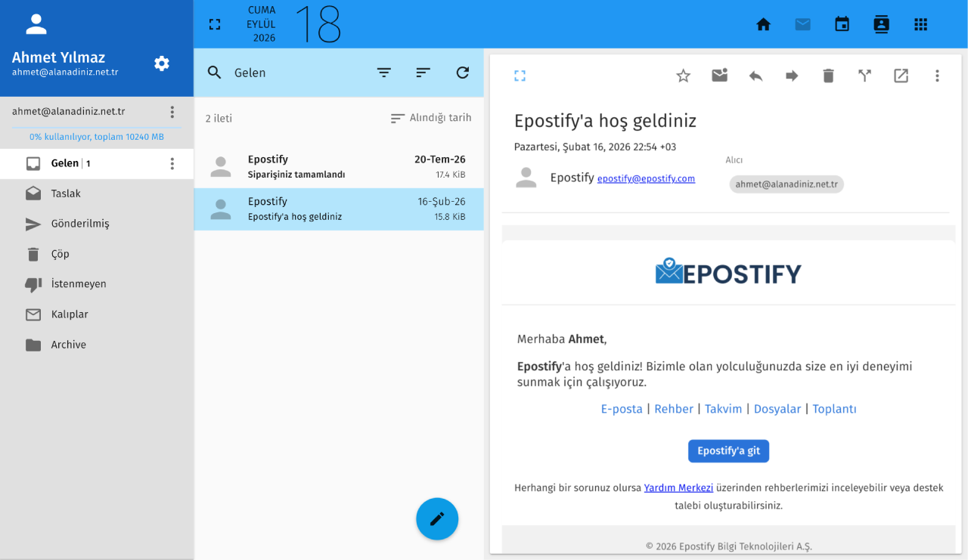
Task: Open the Archive folder
Action: [x=97, y=345]
